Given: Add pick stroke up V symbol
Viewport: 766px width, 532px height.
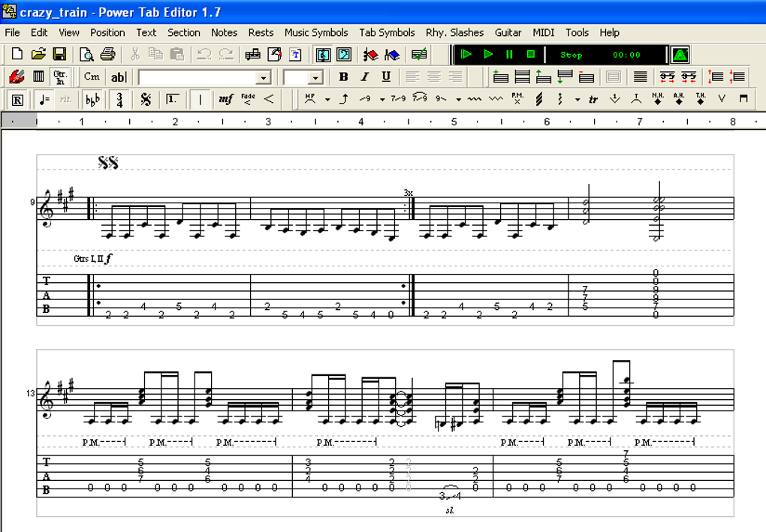Looking at the screenshot, I should pyautogui.click(x=722, y=99).
